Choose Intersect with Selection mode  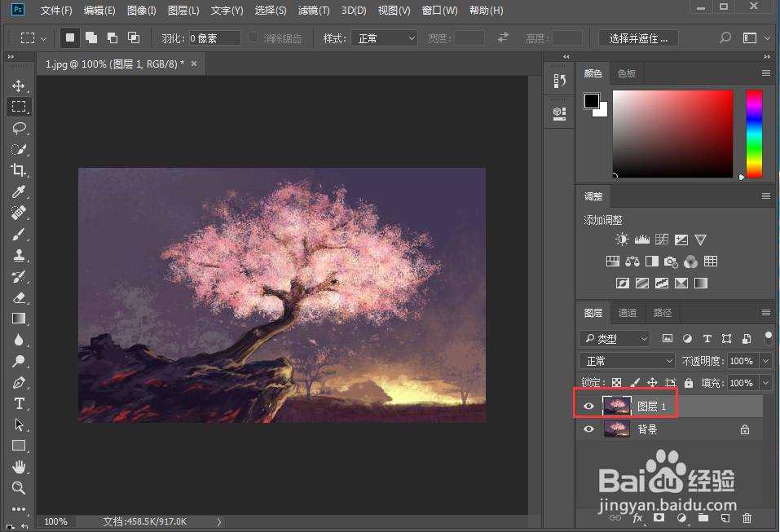pos(134,37)
